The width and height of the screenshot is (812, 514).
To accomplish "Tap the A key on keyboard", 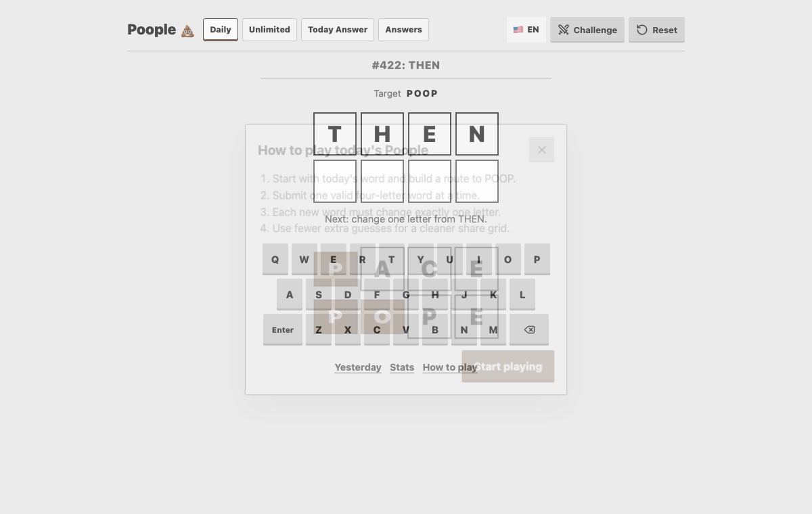I will [x=290, y=294].
